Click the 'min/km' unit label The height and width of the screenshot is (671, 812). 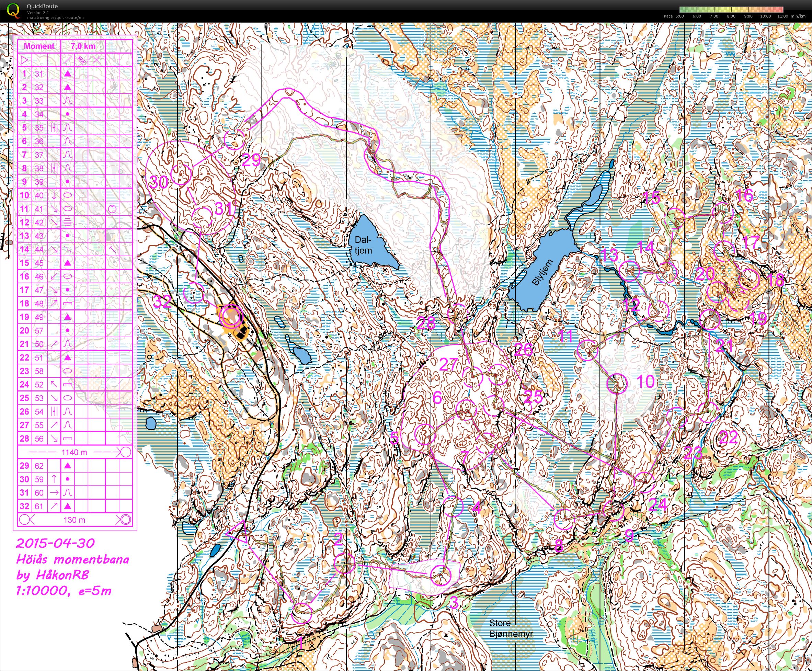799,16
